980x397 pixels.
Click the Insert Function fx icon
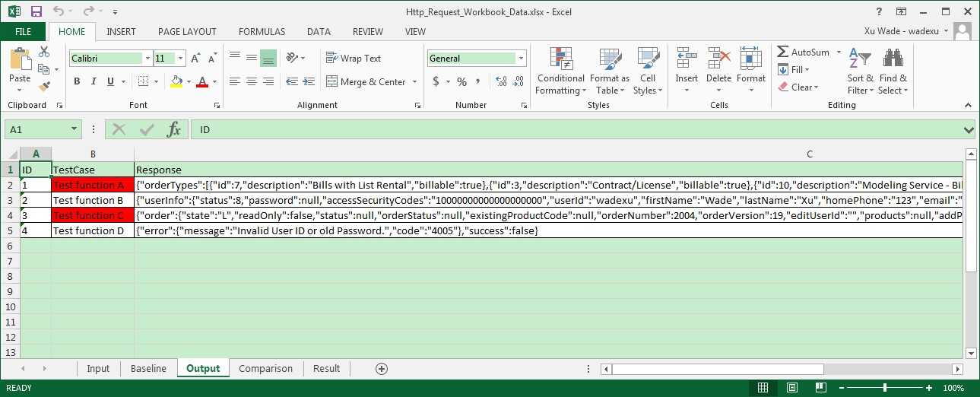click(x=174, y=129)
